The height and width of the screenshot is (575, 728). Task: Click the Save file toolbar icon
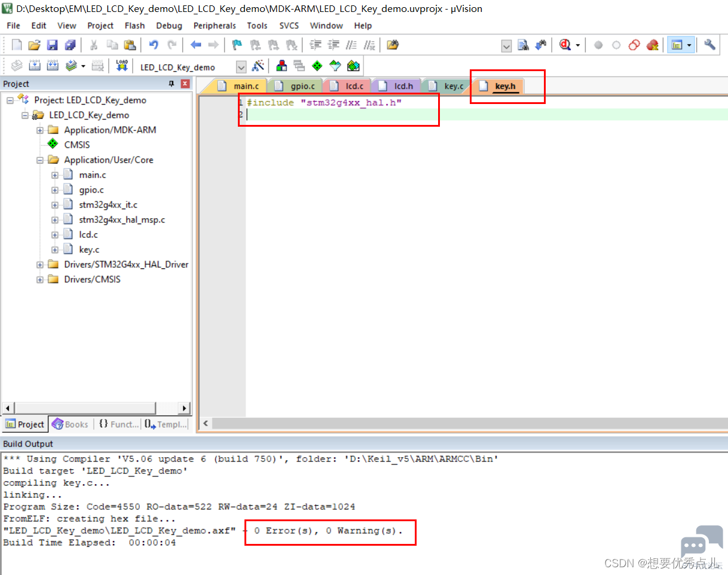(52, 45)
